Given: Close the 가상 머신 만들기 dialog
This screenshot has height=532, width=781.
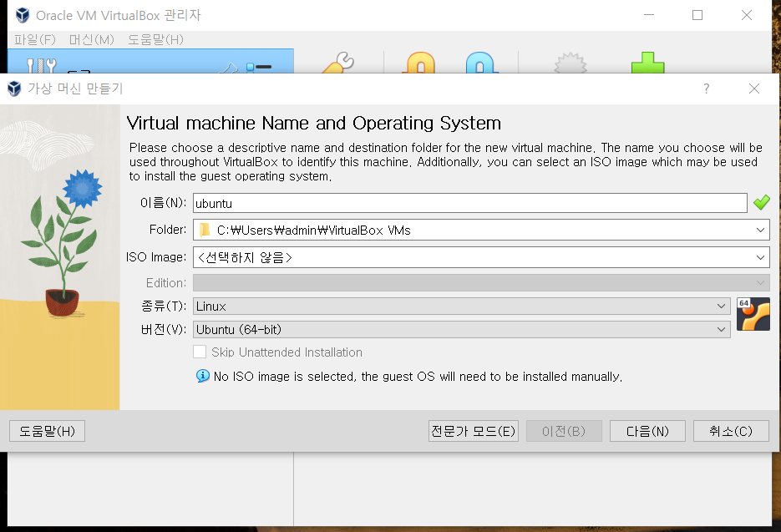Looking at the screenshot, I should click(754, 89).
